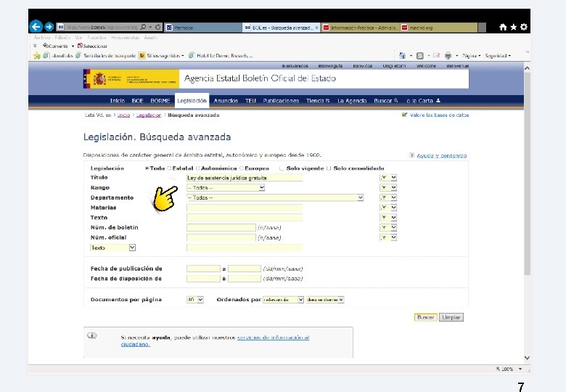This screenshot has height=392, width=566.
Task: Click the Materias input field
Action: click(245, 208)
